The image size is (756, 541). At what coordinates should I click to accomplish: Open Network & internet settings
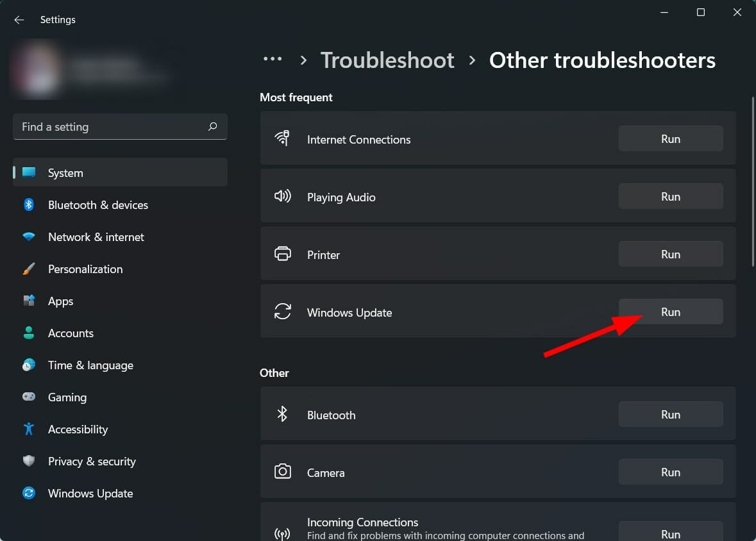(x=96, y=237)
